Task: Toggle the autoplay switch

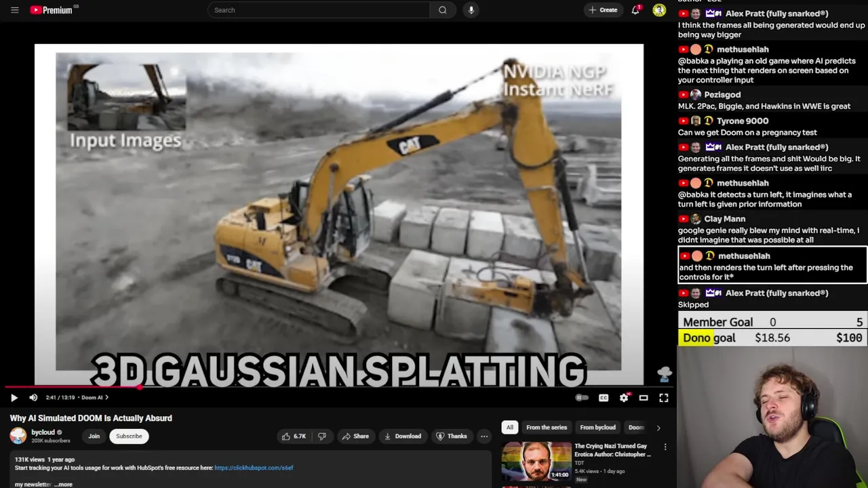Action: point(582,398)
